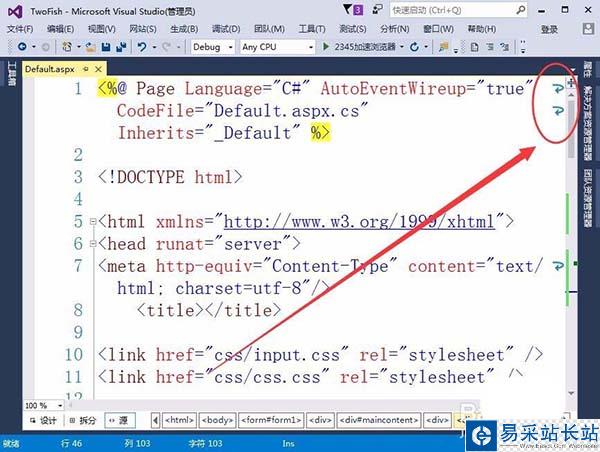The width and height of the screenshot is (600, 452).
Task: Open the 团队(M) menu
Action: click(x=269, y=29)
